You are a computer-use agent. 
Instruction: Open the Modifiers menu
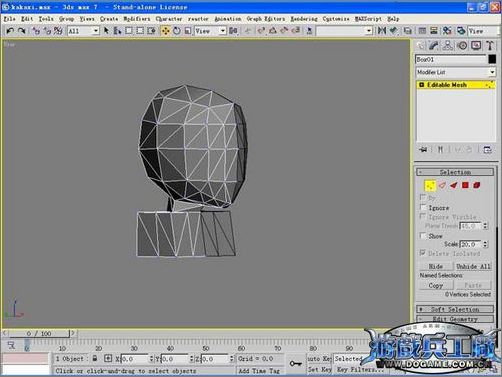click(x=136, y=19)
